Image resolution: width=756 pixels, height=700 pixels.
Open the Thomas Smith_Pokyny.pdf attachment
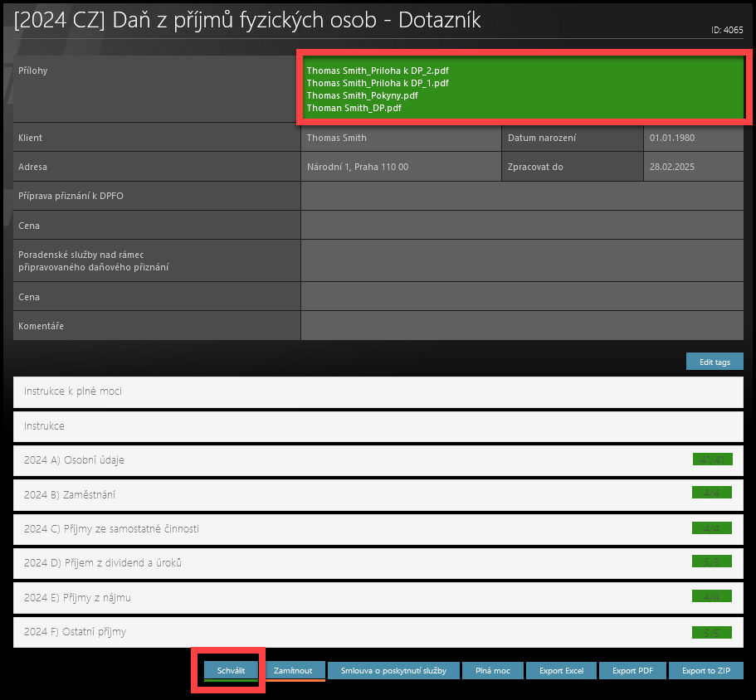click(x=362, y=95)
